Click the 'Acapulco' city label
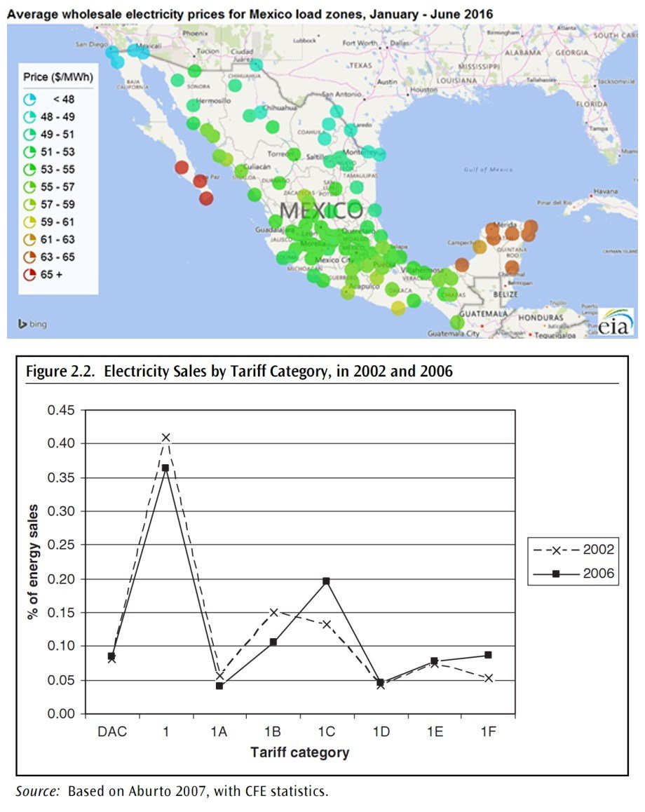This screenshot has height=812, width=645. (365, 286)
